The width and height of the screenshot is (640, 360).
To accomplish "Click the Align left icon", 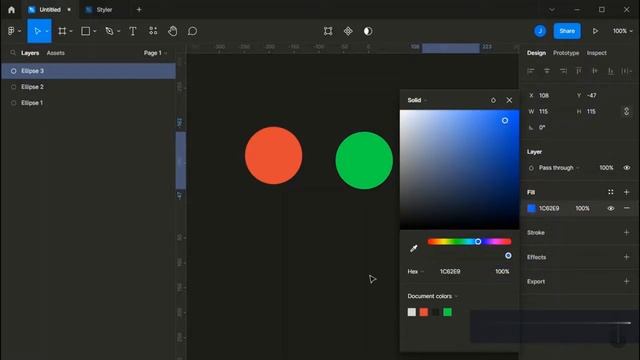I will pos(531,71).
